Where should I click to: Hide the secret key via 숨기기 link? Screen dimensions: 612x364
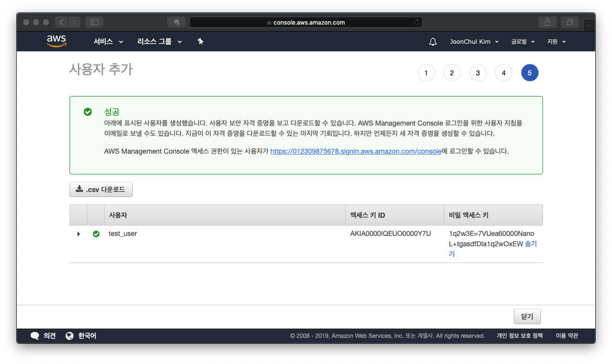coord(531,244)
